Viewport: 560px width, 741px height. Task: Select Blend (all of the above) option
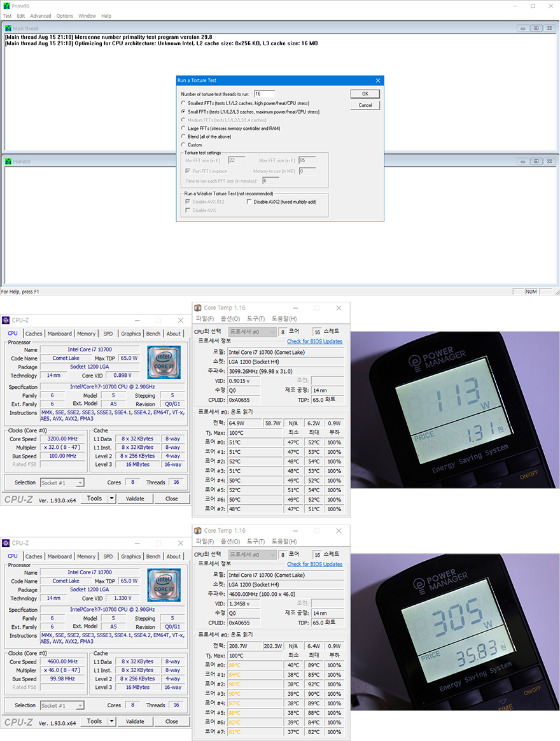pos(183,137)
